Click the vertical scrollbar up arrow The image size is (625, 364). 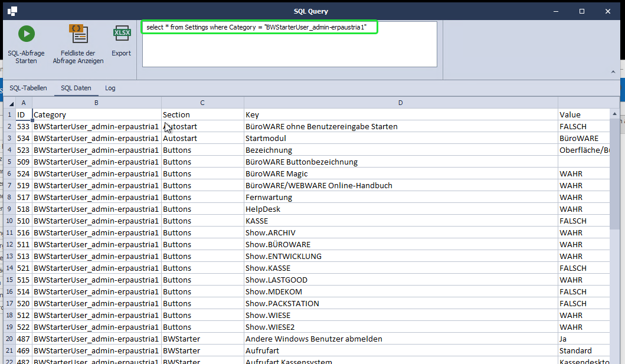pos(614,114)
